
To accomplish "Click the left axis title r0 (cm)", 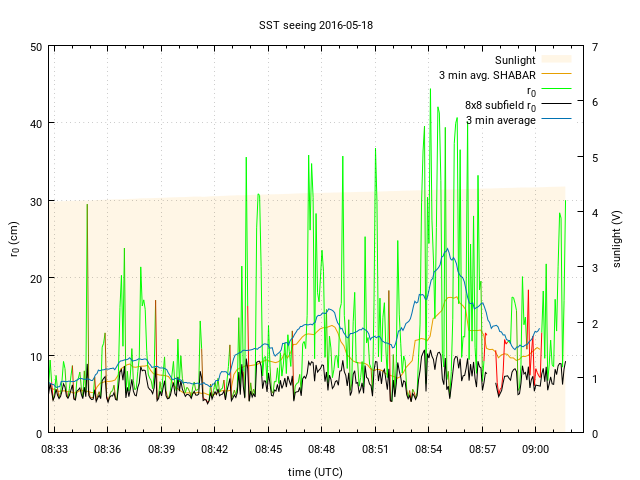I will tap(14, 239).
